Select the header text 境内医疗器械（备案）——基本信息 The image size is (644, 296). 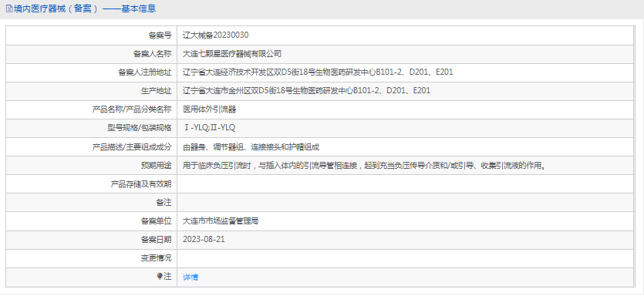(85, 8)
